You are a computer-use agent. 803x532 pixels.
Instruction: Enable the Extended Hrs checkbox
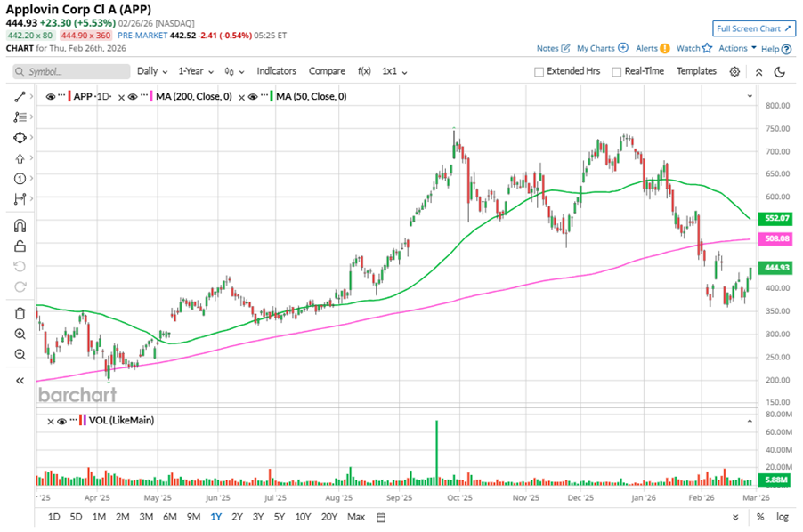539,72
